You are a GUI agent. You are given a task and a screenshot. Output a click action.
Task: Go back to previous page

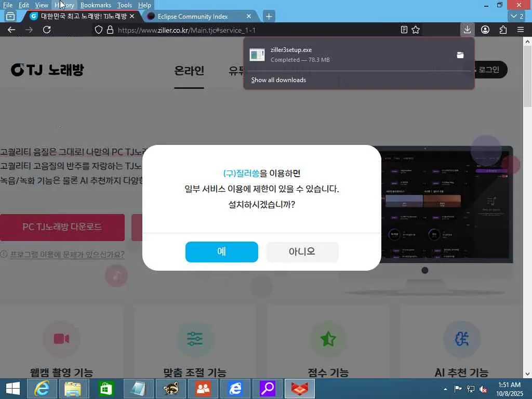tap(11, 30)
